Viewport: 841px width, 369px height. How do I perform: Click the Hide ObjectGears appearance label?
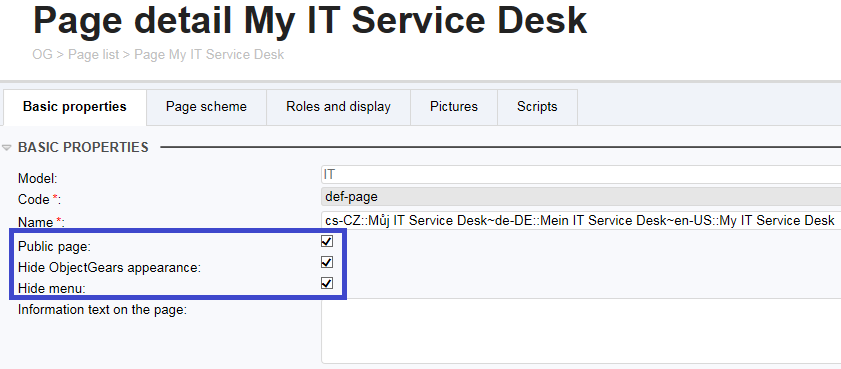[109, 267]
